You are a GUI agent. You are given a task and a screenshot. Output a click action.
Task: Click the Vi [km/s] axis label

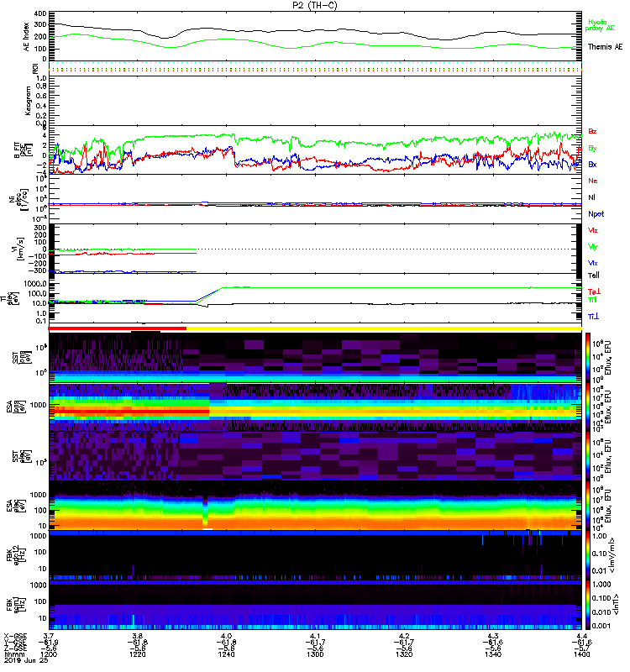19,249
